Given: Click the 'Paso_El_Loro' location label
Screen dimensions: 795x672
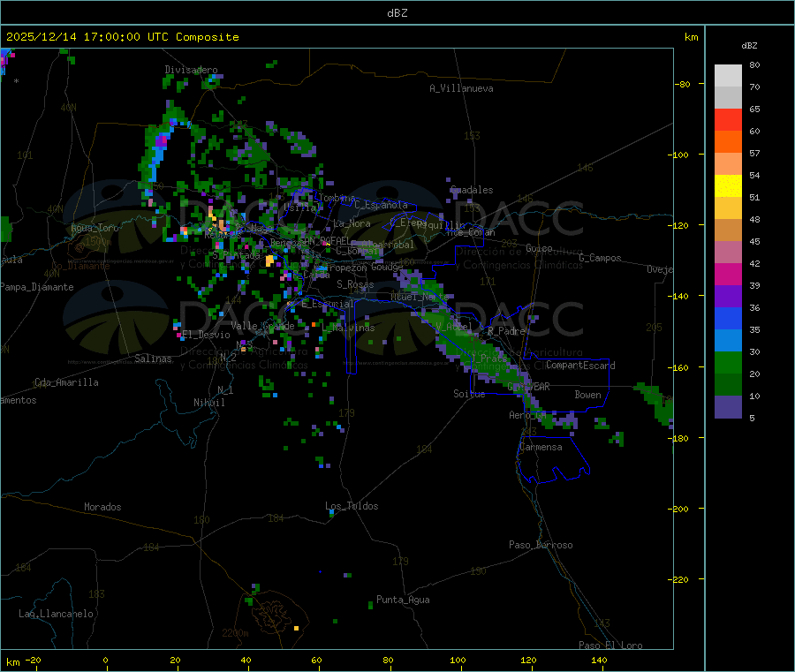Looking at the screenshot, I should coord(610,646).
